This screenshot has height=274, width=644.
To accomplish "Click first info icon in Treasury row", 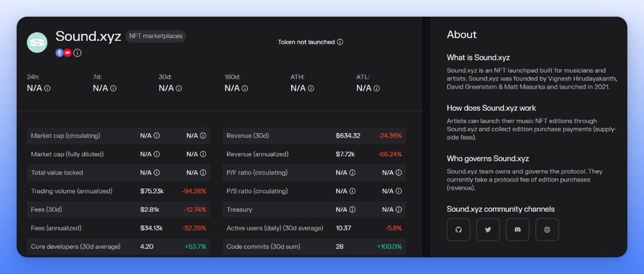I will pos(352,210).
